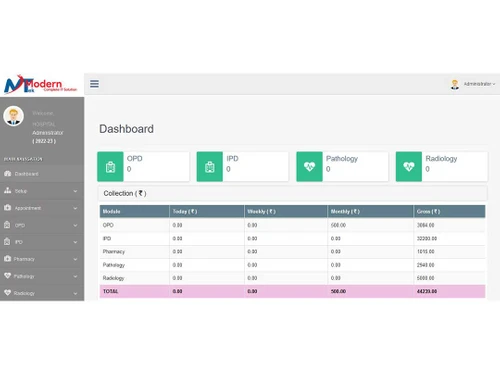Click the OPD card green icon
The image size is (500, 375).
coord(110,167)
